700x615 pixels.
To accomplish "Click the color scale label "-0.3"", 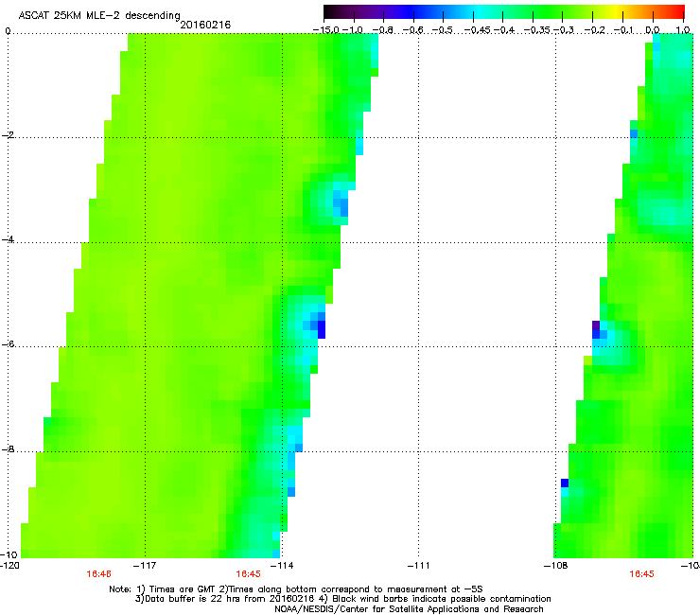I will point(564,30).
